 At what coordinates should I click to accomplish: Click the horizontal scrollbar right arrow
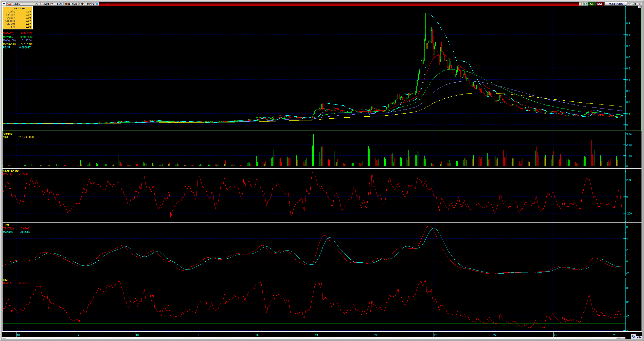[x=623, y=338]
